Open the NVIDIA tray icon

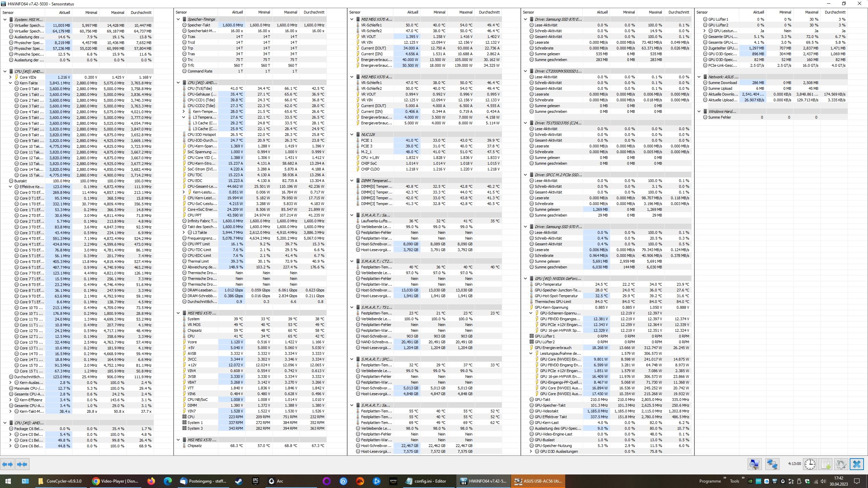pyautogui.click(x=750, y=481)
